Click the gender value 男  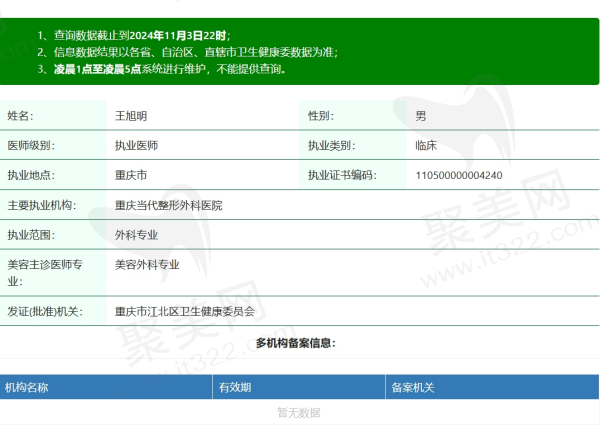[x=421, y=116]
